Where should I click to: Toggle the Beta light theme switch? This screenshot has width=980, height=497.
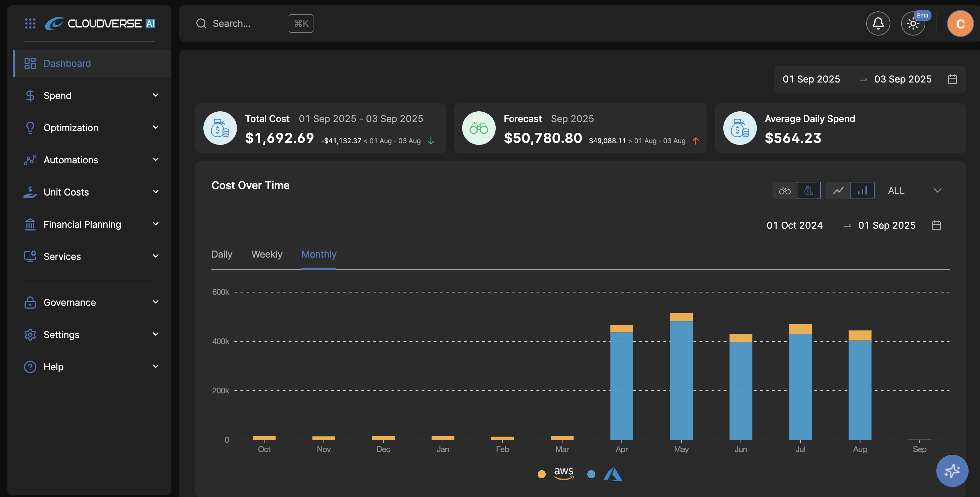click(x=913, y=23)
